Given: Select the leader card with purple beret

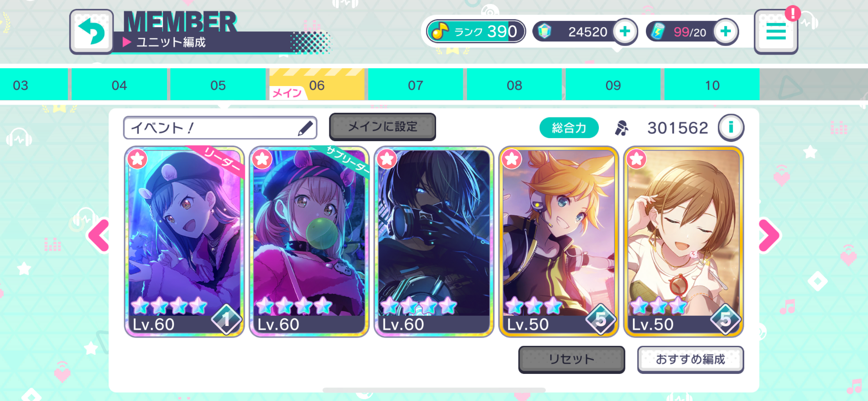Looking at the screenshot, I should tap(184, 242).
